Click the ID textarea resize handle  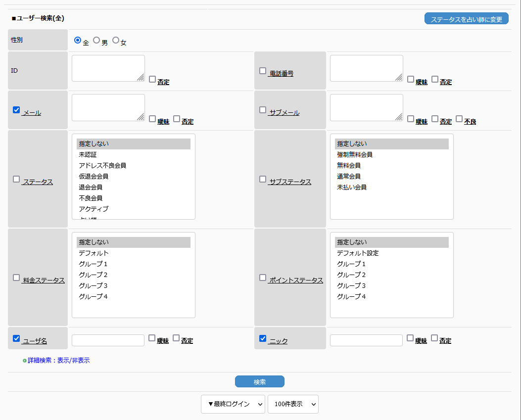(141, 77)
